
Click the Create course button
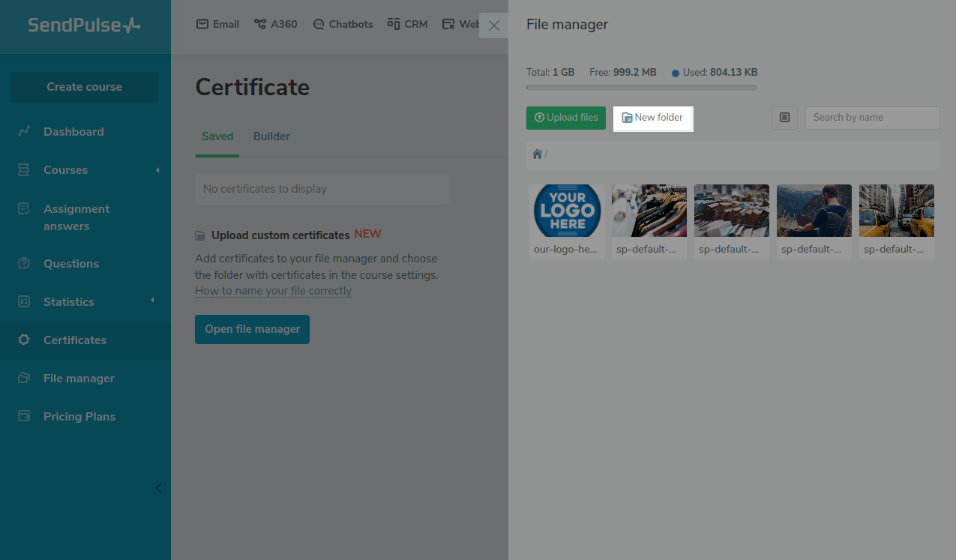(84, 87)
